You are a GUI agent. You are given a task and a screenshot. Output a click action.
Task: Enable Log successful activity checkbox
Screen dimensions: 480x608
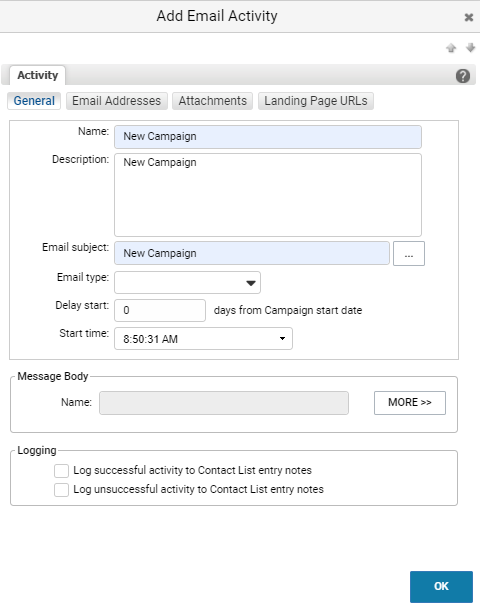pyautogui.click(x=61, y=471)
